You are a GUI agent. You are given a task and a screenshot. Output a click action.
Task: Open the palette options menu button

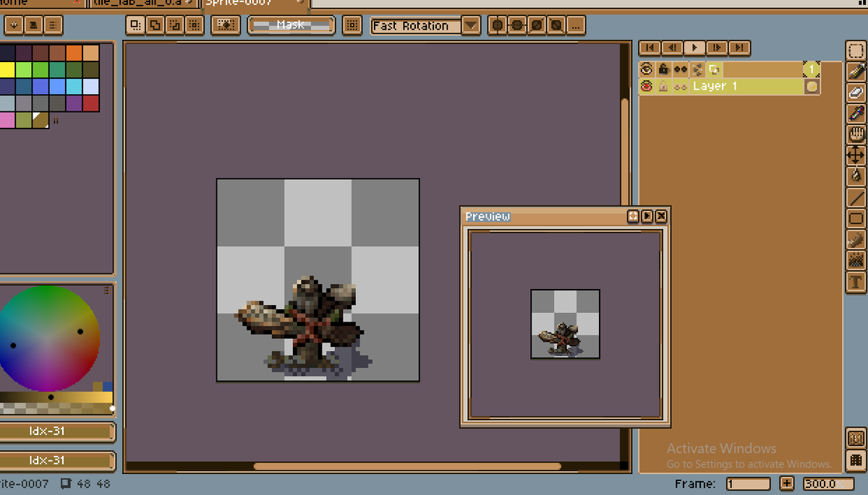point(54,25)
